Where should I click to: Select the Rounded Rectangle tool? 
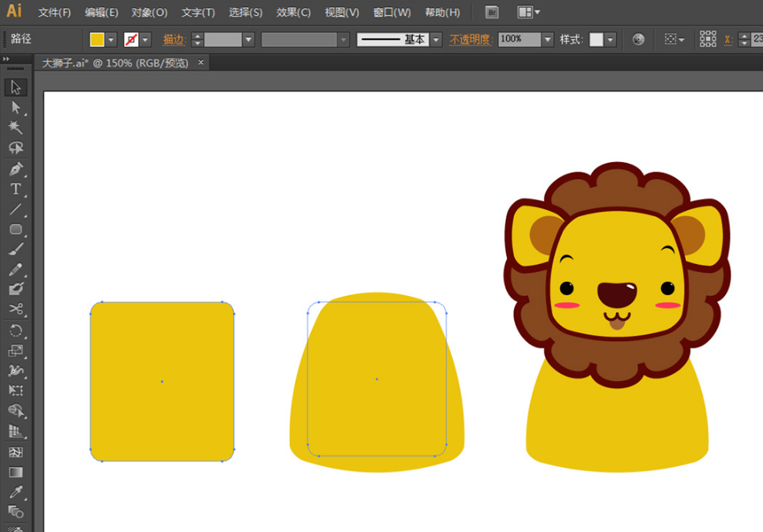coord(15,229)
